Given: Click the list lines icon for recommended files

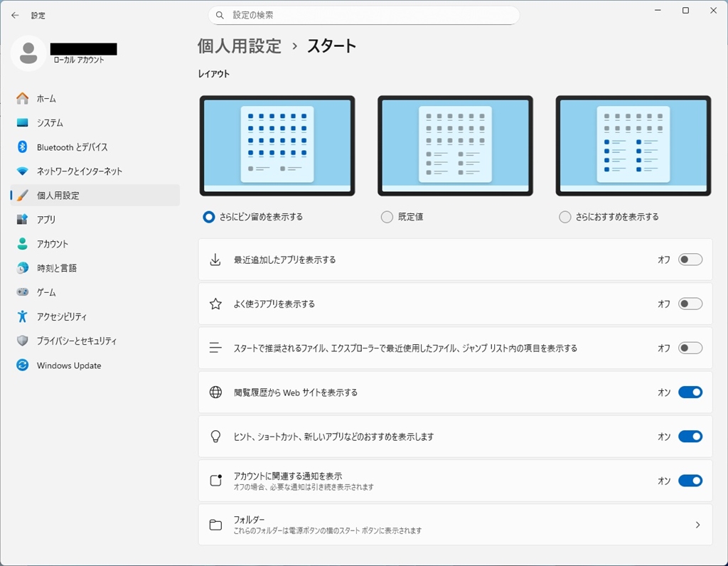Looking at the screenshot, I should (x=215, y=348).
